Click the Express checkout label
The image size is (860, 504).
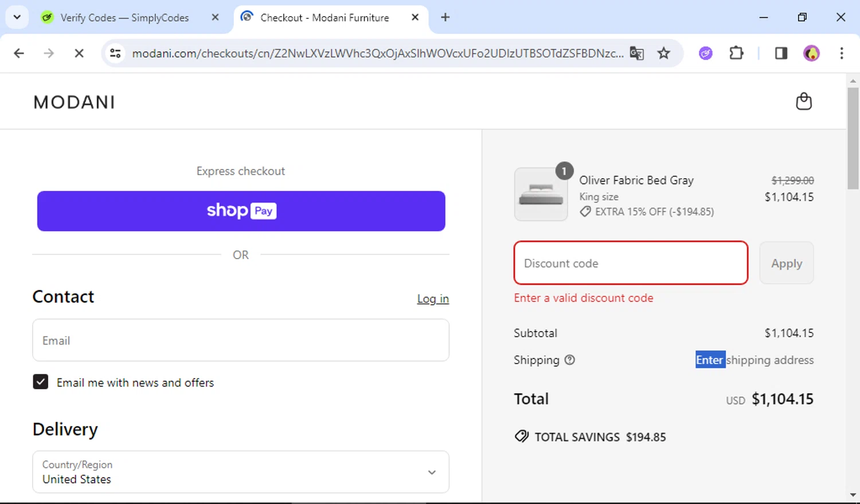click(x=241, y=171)
